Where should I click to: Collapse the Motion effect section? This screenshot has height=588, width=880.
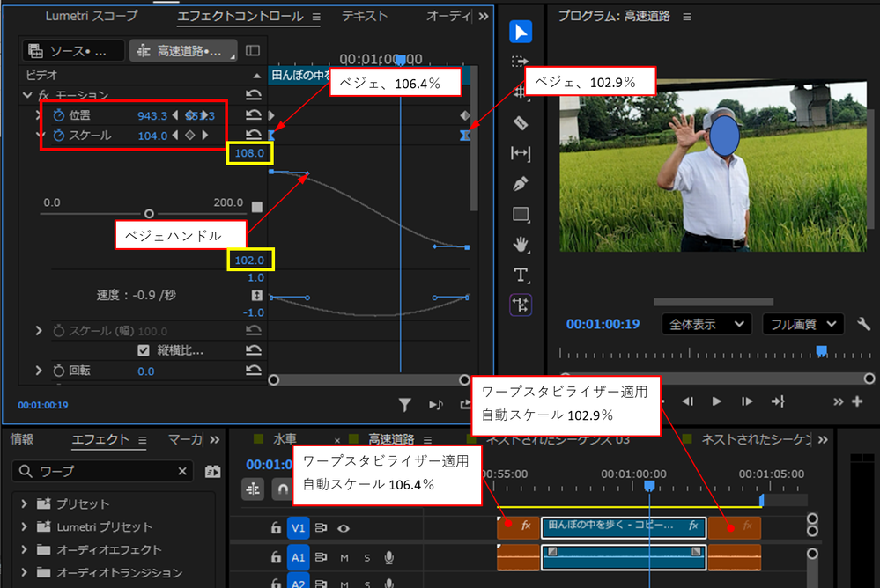coord(27,95)
